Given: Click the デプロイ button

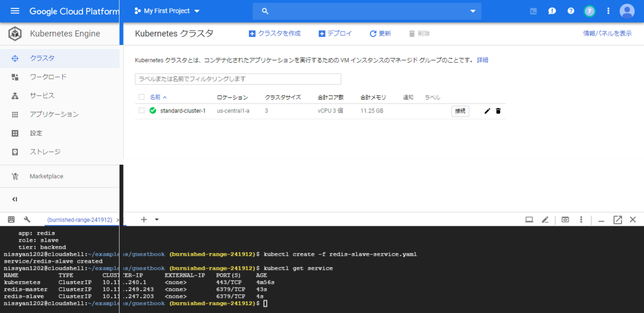Looking at the screenshot, I should (335, 33).
